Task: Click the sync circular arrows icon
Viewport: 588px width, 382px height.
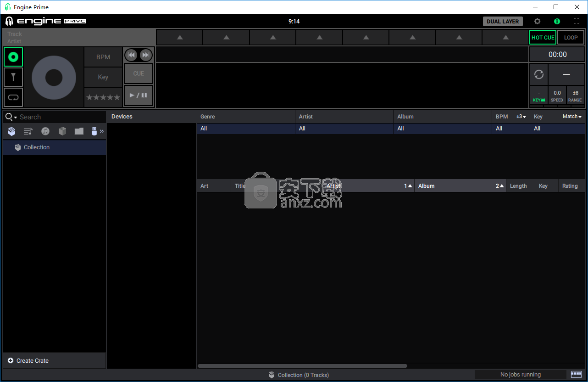Action: click(539, 74)
